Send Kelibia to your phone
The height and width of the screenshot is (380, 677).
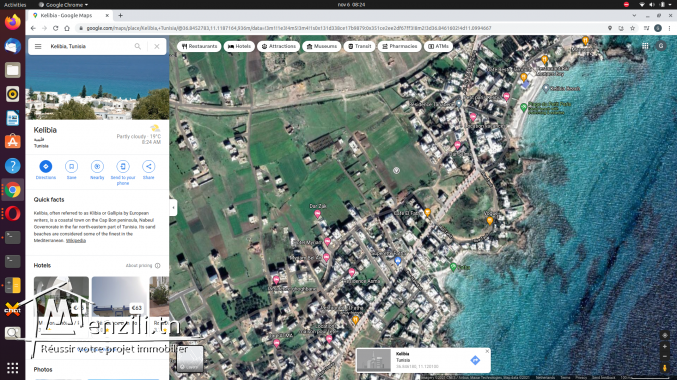[123, 173]
